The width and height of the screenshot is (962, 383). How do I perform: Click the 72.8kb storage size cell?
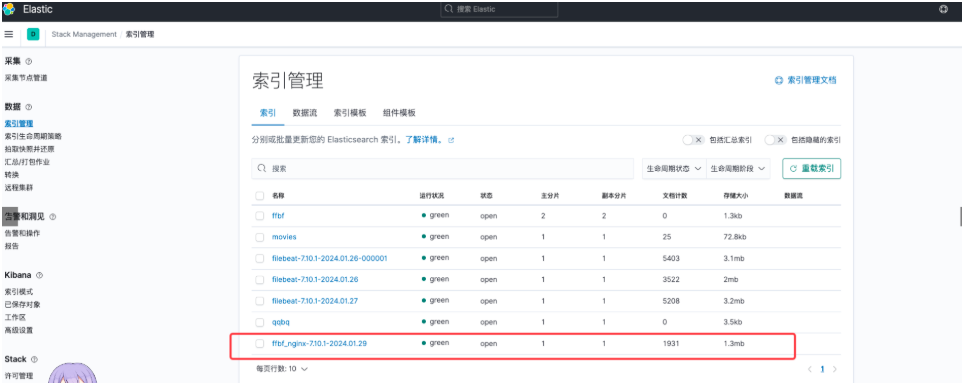coord(735,237)
